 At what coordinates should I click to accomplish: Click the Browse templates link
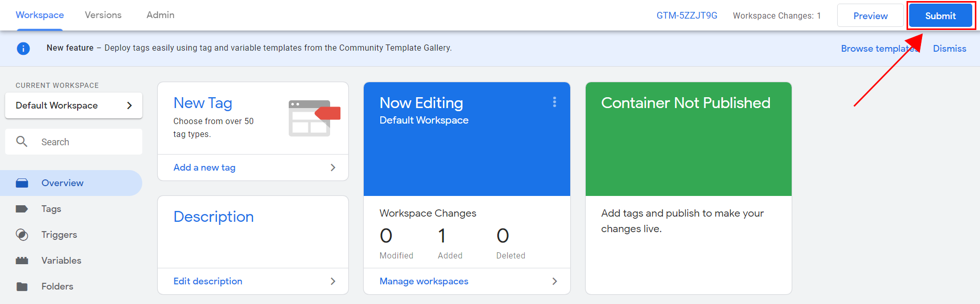coord(879,49)
